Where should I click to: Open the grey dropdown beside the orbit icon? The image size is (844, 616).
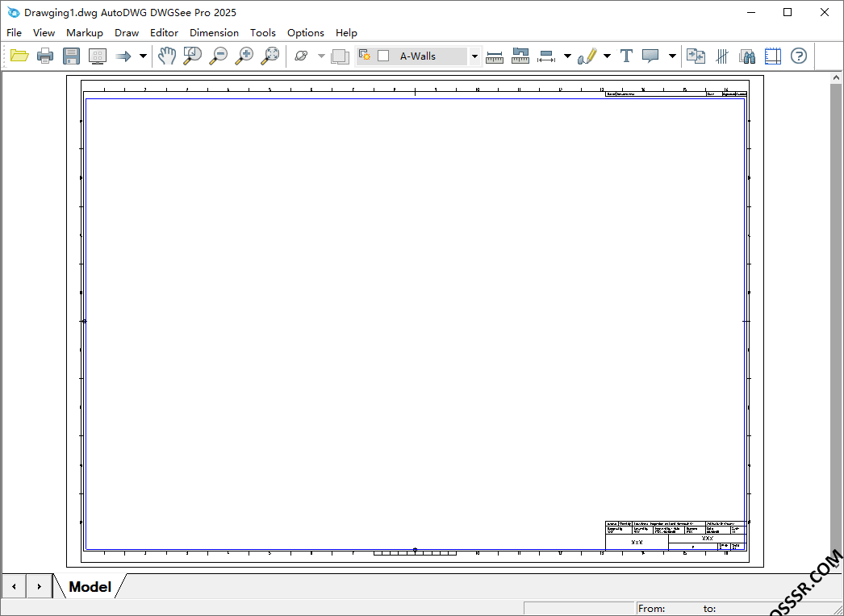coord(321,56)
